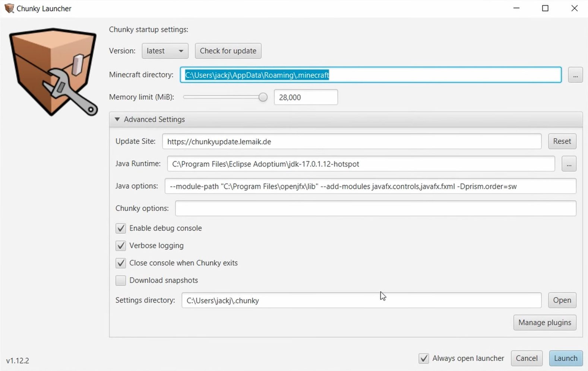Click the Memory limit (MiB) label

142,97
